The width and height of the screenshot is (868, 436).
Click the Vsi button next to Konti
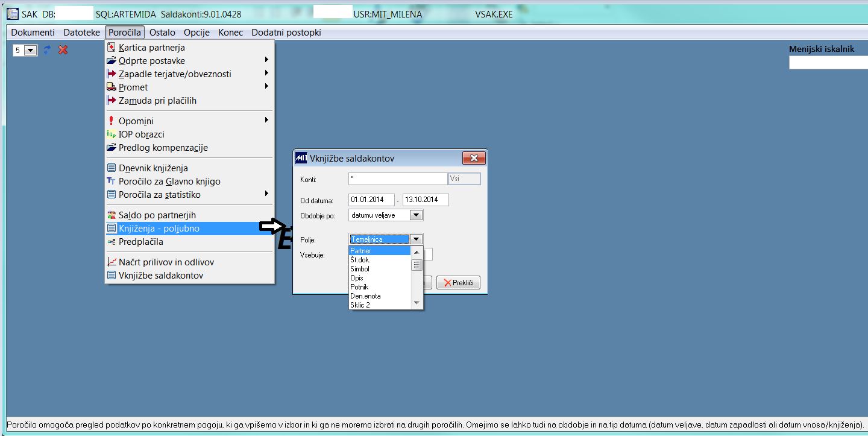(x=464, y=179)
